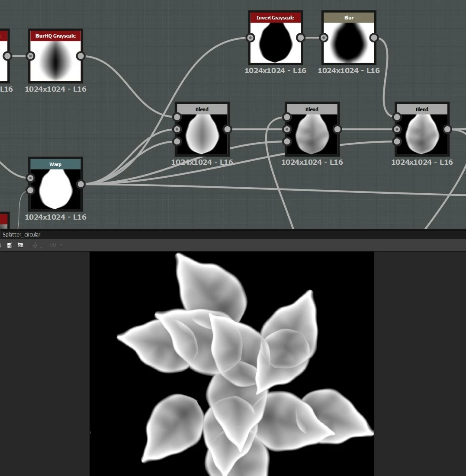Image resolution: width=466 pixels, height=476 pixels.
Task: Click middle Blend node's output connector
Action: (x=337, y=129)
